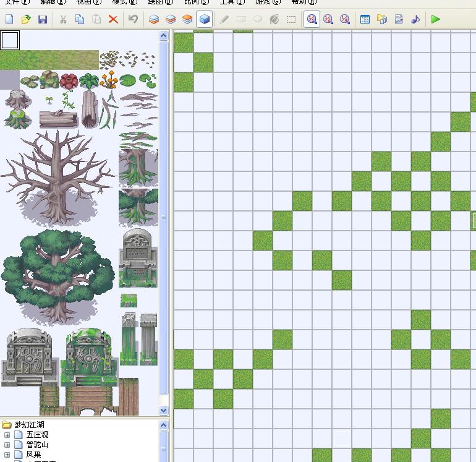Pick the mossy green ruin gate tile
The height and width of the screenshot is (462, 476).
pos(89,357)
